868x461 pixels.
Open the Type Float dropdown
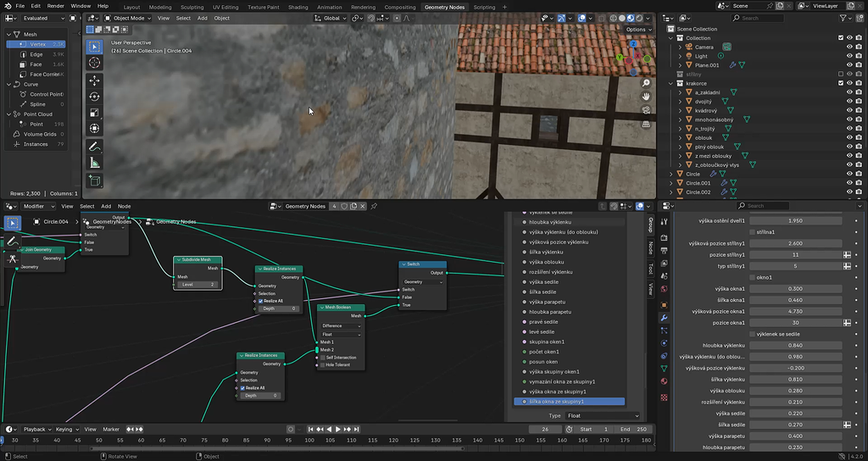[x=603, y=415]
